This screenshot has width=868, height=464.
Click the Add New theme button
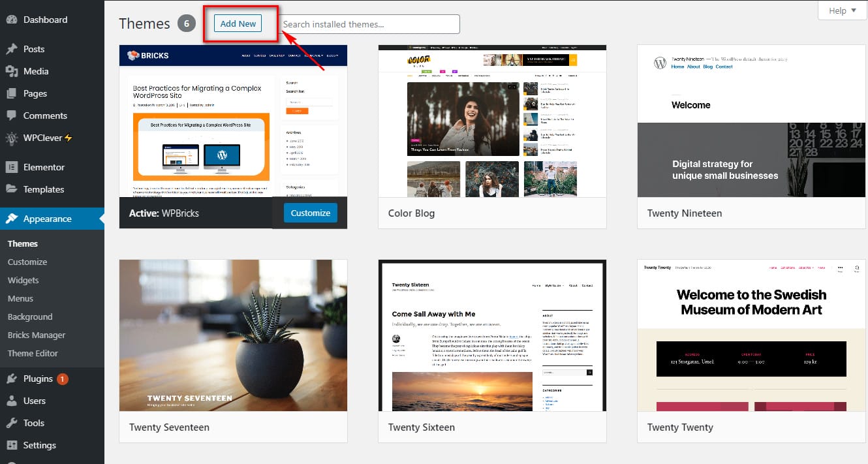click(x=238, y=23)
